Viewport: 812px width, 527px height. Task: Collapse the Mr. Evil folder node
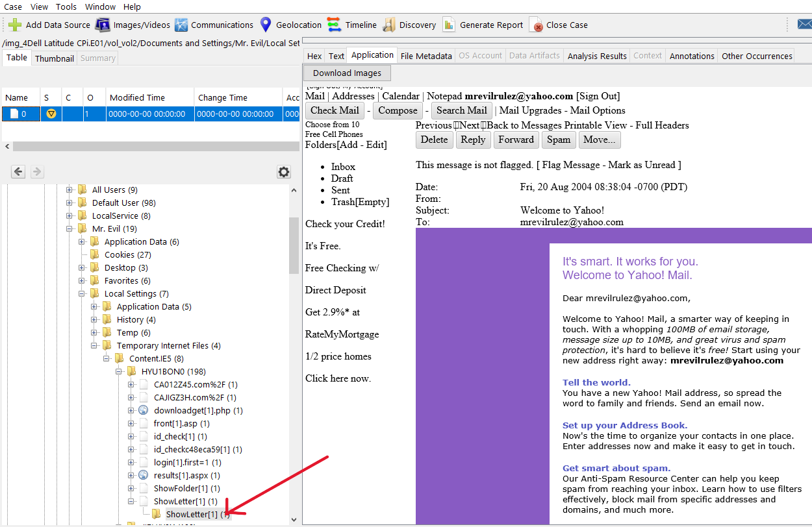(70, 228)
